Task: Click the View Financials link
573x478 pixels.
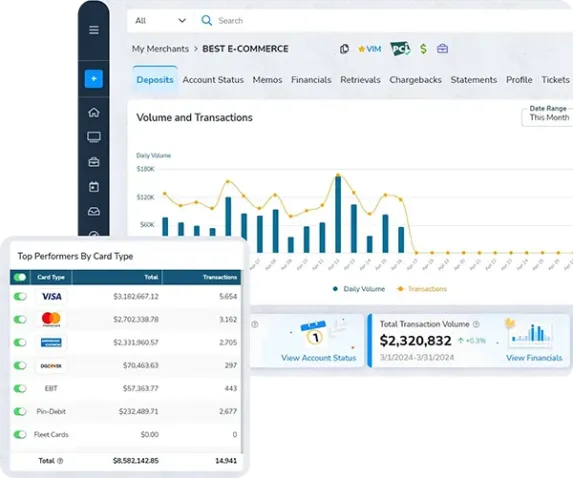Action: [x=534, y=358]
